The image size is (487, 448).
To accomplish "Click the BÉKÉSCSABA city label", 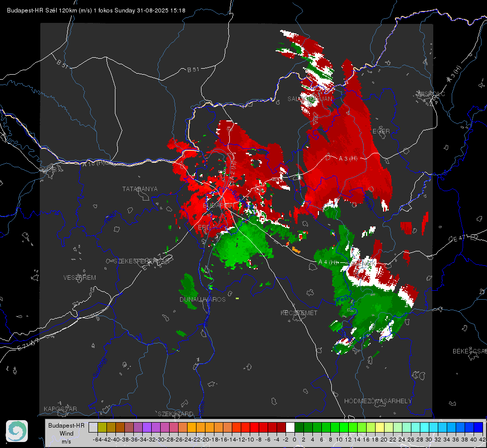I will click(x=470, y=351).
